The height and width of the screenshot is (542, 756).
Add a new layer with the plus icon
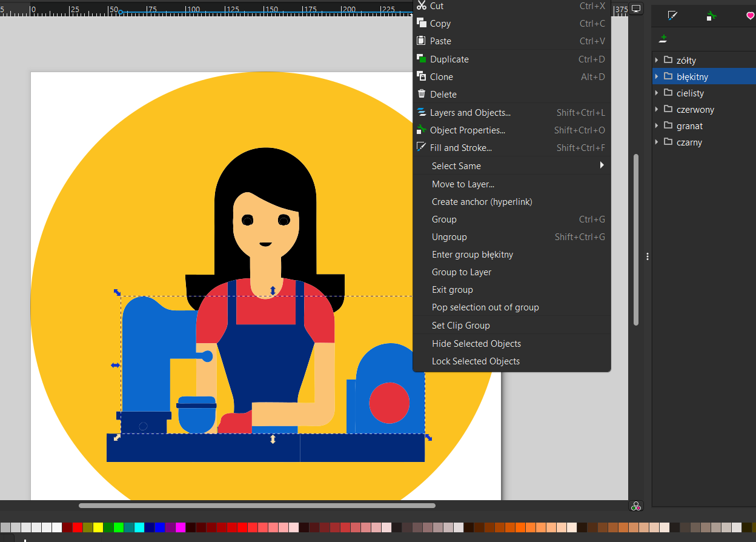(663, 39)
